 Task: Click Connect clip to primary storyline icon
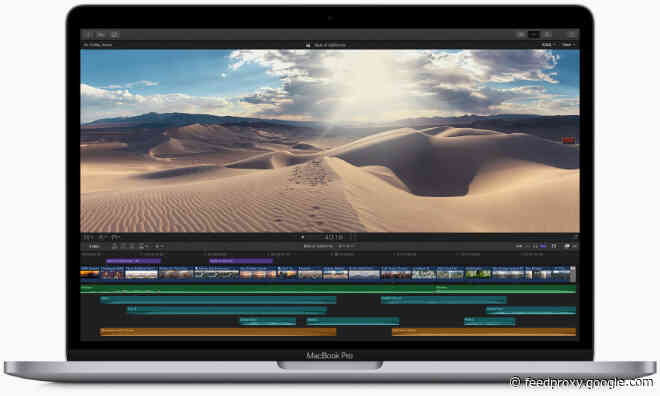point(115,246)
